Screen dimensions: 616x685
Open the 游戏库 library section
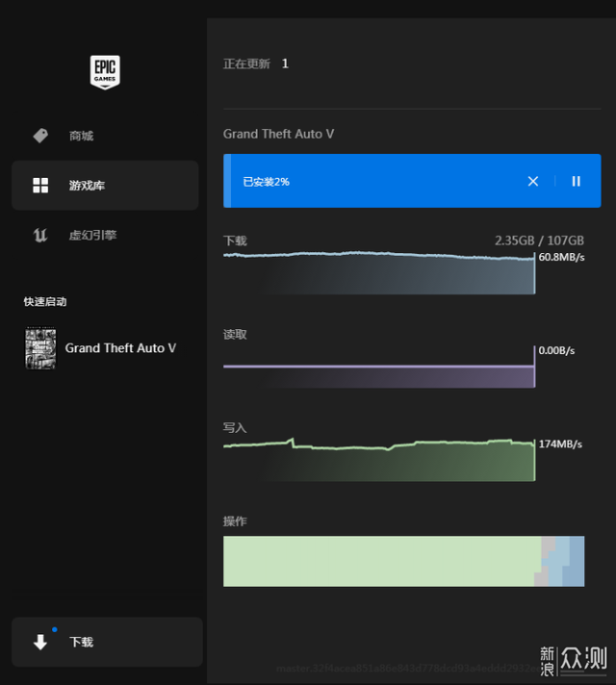coord(105,186)
